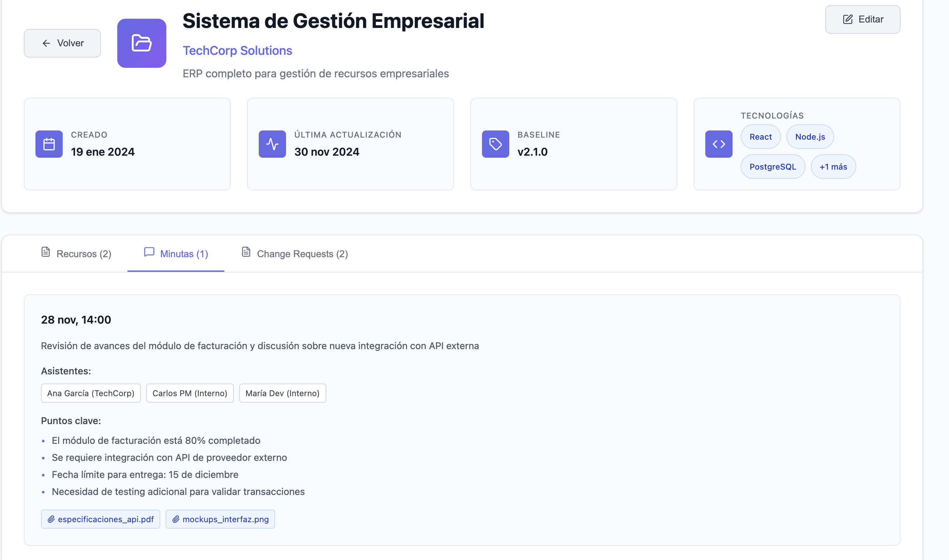Image resolution: width=949 pixels, height=560 pixels.
Task: Click the PostgreSQL technology chip
Action: (772, 167)
